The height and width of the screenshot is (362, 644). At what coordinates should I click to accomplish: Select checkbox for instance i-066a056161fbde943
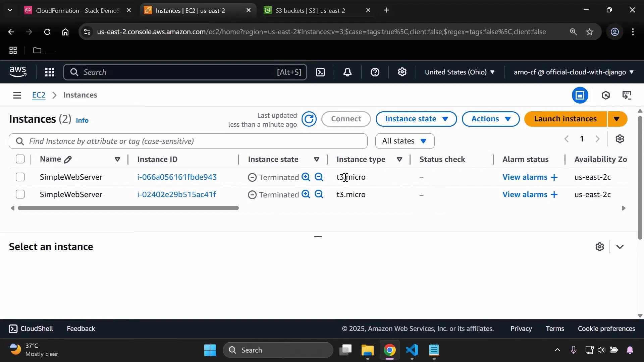coord(20,177)
